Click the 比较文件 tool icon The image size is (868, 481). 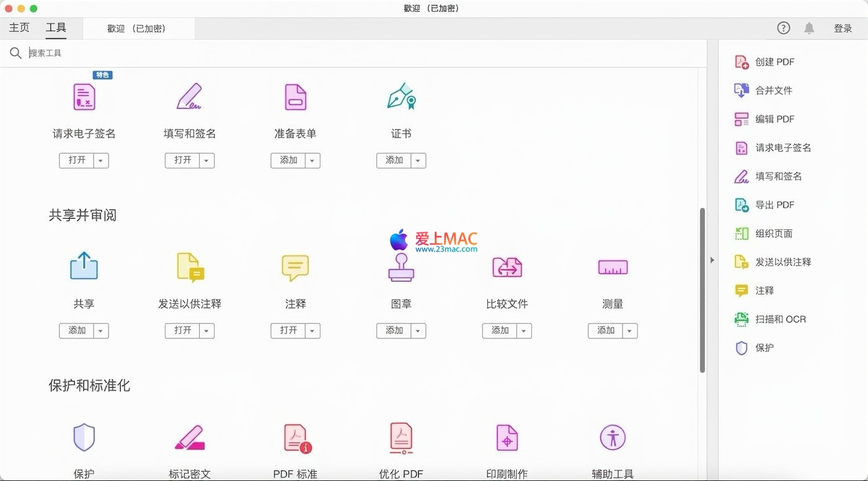tap(507, 267)
